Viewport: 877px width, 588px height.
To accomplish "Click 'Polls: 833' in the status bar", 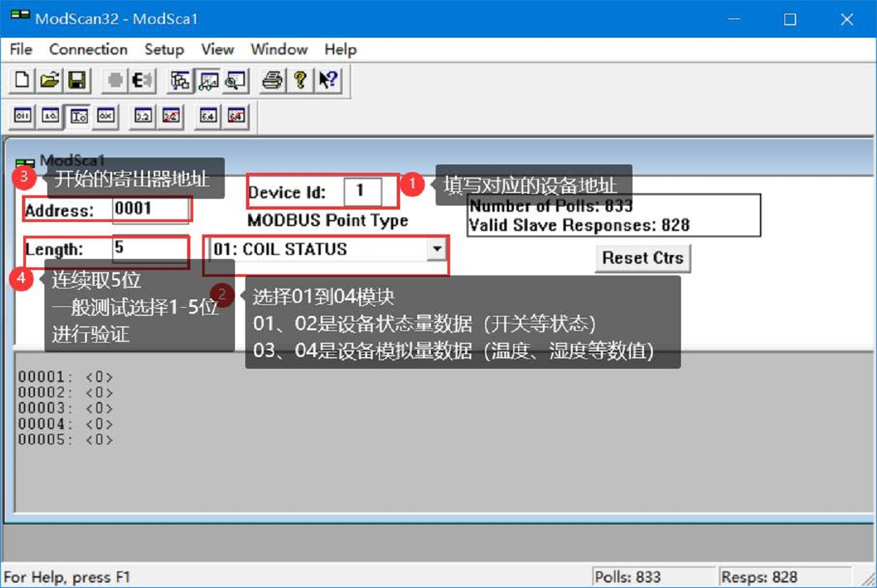I will [x=628, y=577].
